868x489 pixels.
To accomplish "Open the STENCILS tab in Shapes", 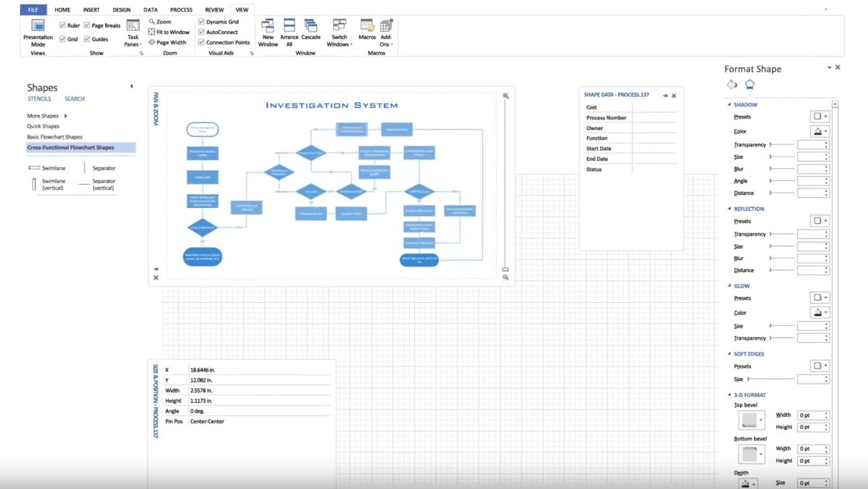I will (39, 99).
